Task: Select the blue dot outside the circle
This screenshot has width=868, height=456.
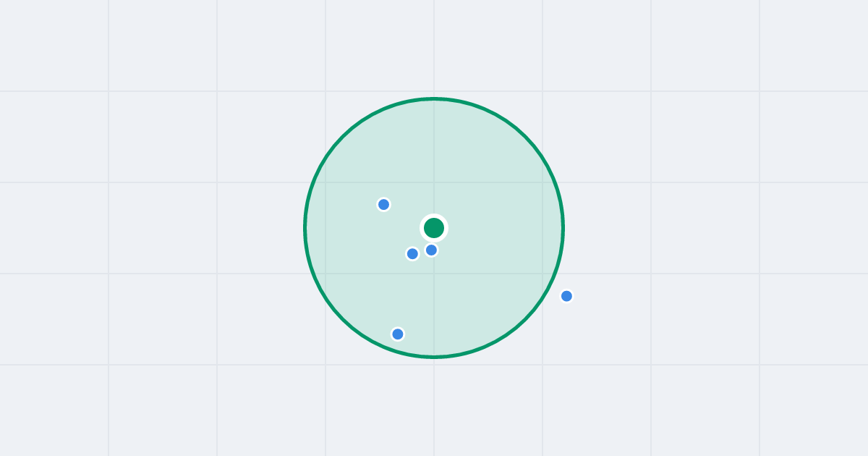Action: [x=566, y=296]
